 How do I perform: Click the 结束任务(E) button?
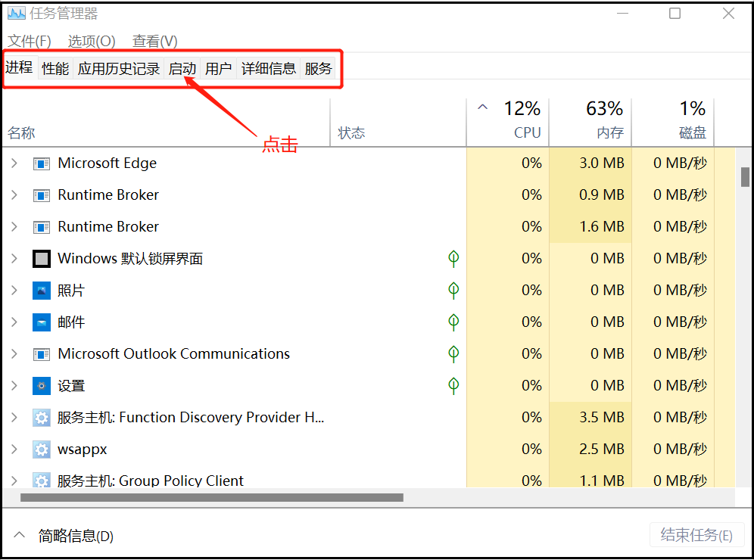click(x=696, y=535)
